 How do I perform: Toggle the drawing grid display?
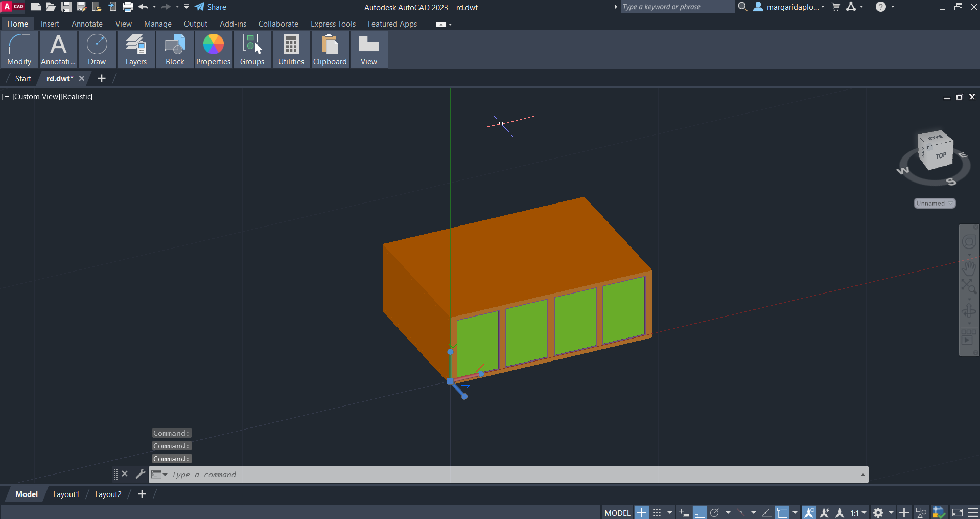click(x=642, y=513)
